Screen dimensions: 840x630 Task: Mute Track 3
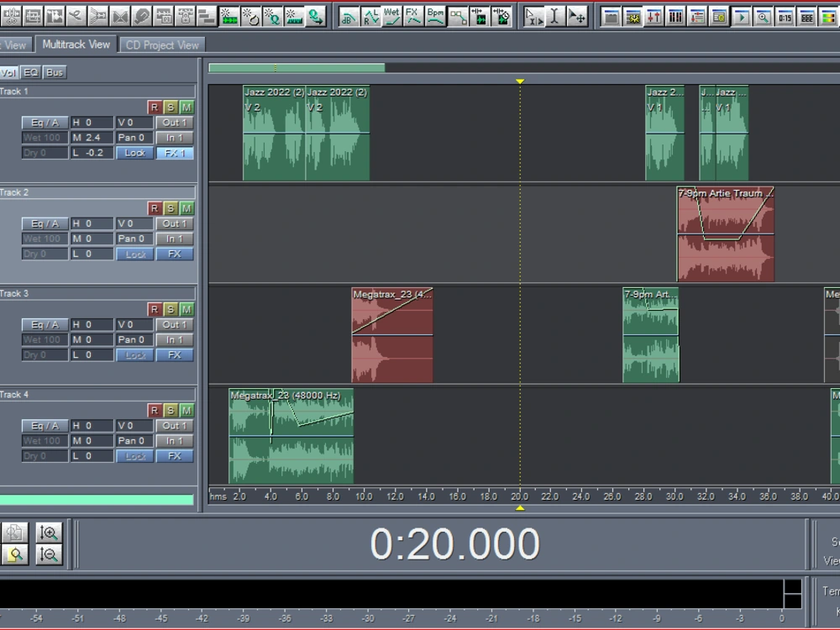click(186, 309)
